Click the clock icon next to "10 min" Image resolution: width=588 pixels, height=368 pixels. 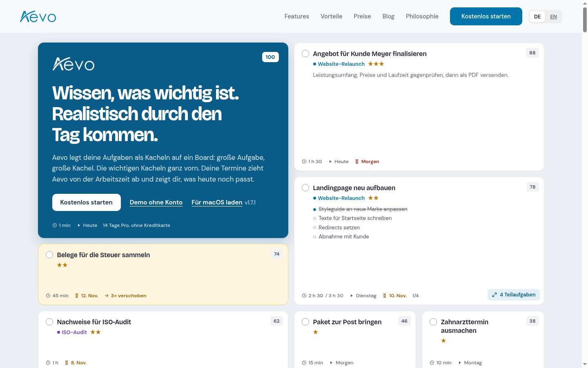tap(432, 363)
